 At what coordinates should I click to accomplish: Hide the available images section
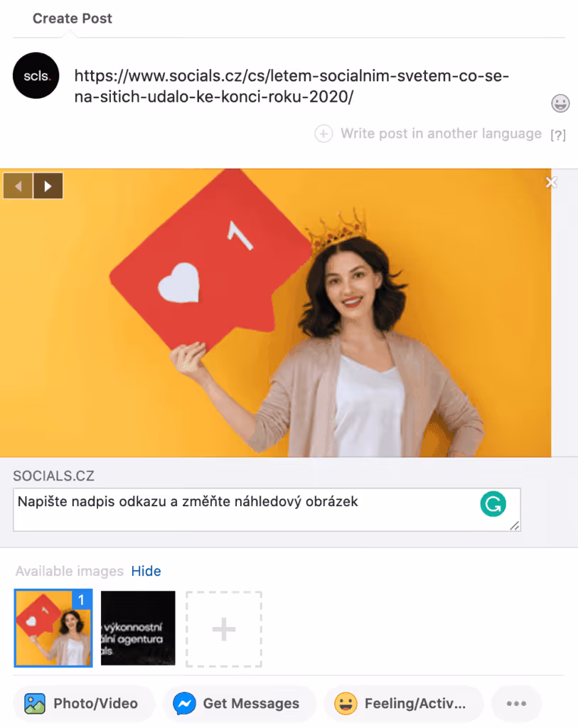pyautogui.click(x=146, y=571)
